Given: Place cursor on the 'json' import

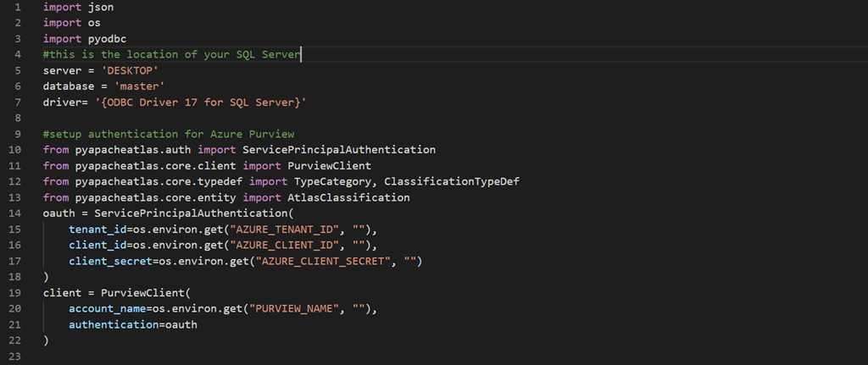Looking at the screenshot, I should (x=101, y=7).
